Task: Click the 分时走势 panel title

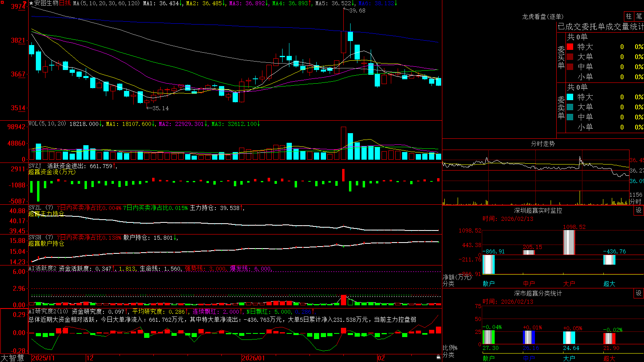Action: pyautogui.click(x=543, y=144)
